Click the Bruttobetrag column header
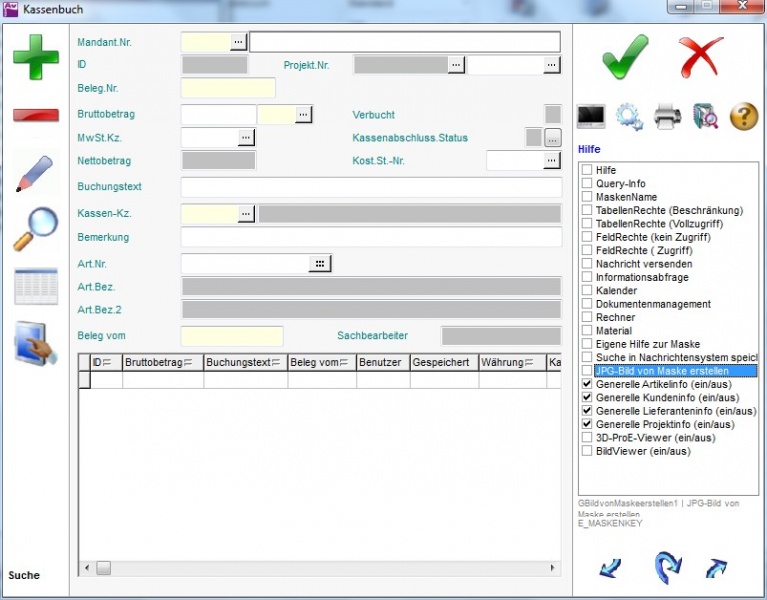Screen dimensions: 767x600 [163, 363]
